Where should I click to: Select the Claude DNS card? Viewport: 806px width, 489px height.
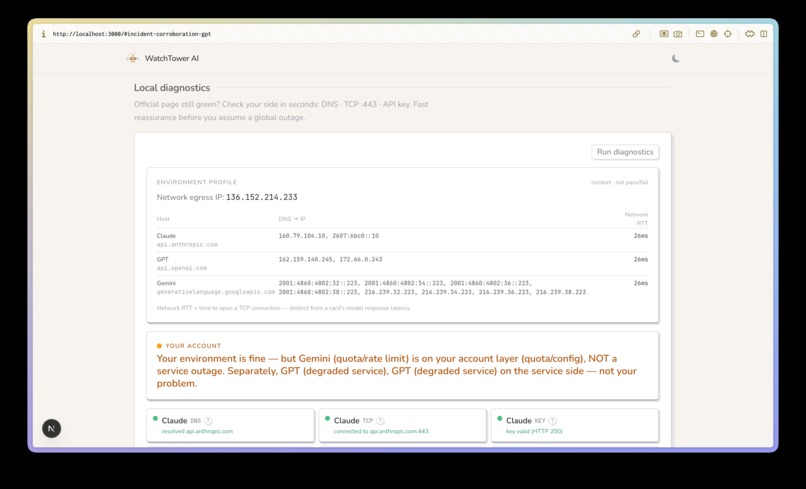230,425
